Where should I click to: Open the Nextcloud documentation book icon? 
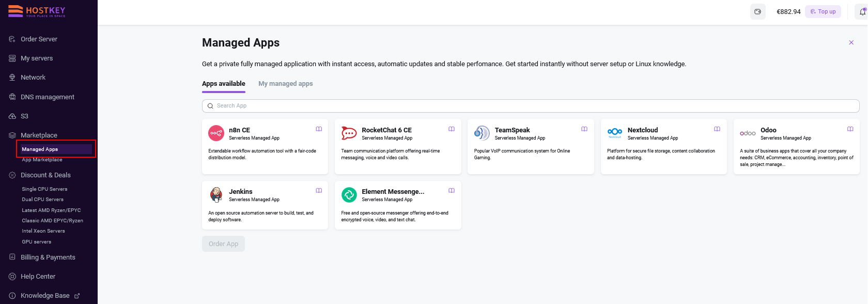click(x=717, y=129)
